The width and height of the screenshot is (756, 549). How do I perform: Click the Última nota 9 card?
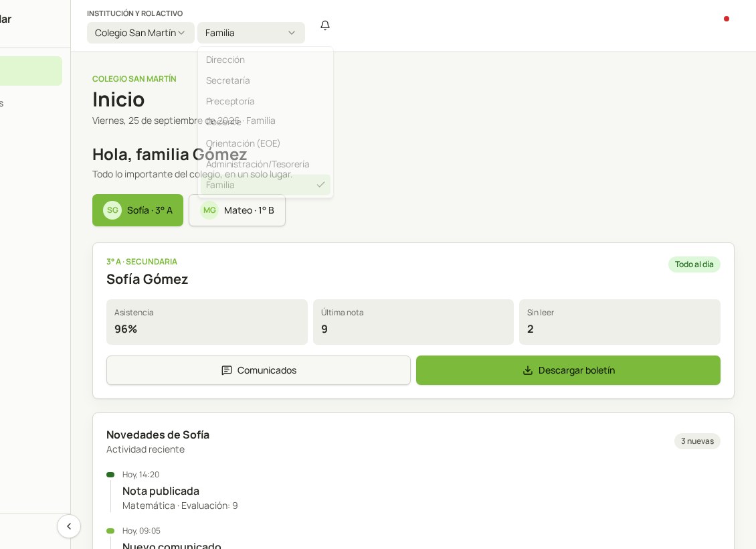(x=413, y=322)
